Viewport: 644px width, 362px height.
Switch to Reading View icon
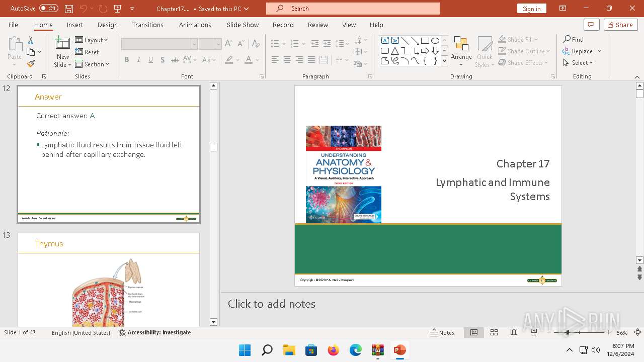(x=514, y=332)
